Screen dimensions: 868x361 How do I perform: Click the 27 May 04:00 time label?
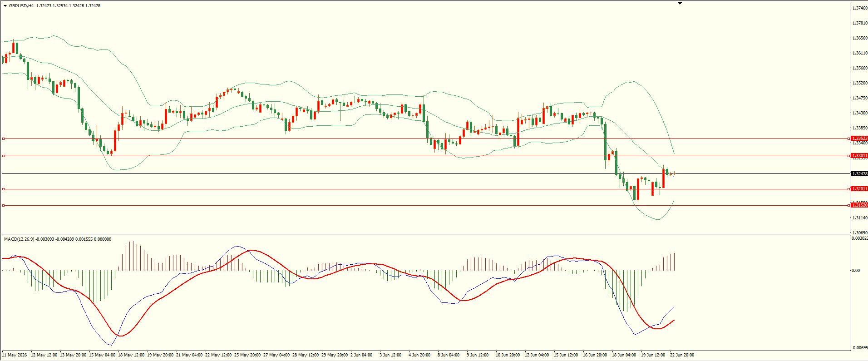pos(276,355)
